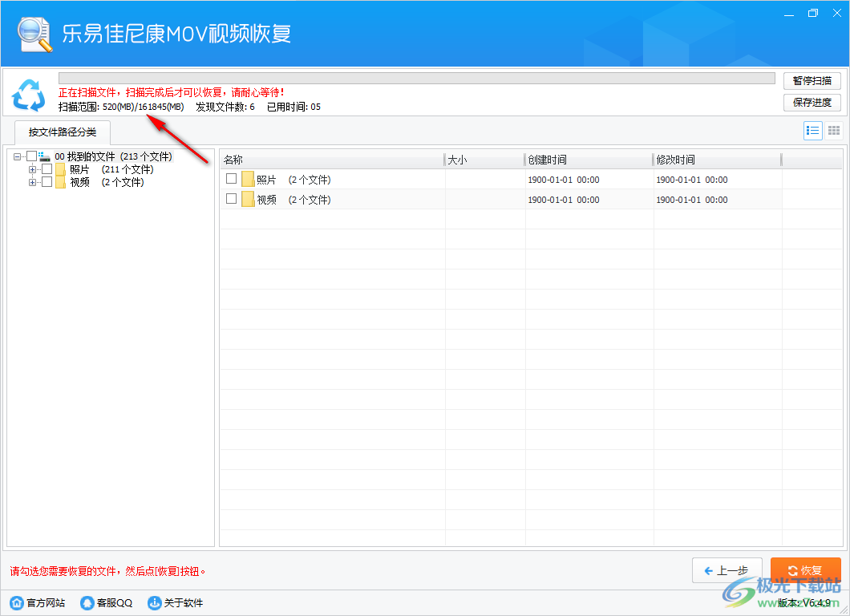The height and width of the screenshot is (616, 850).
Task: Switch to list view icon
Action: pos(812,130)
